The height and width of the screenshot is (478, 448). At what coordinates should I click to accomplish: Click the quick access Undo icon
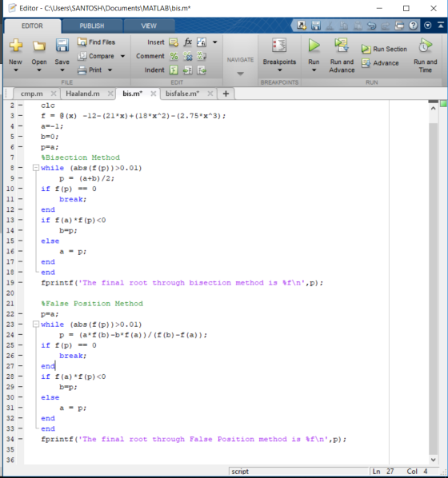[371, 26]
